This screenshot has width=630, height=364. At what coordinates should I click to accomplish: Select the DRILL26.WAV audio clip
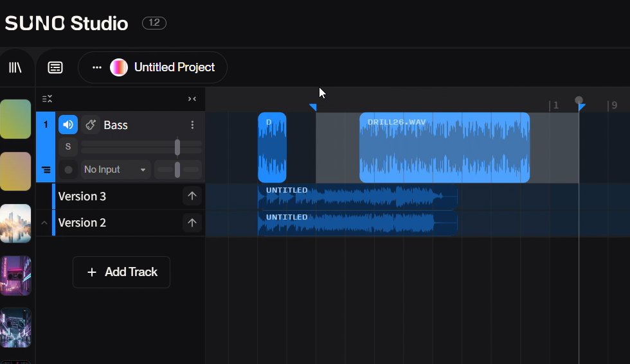click(444, 148)
